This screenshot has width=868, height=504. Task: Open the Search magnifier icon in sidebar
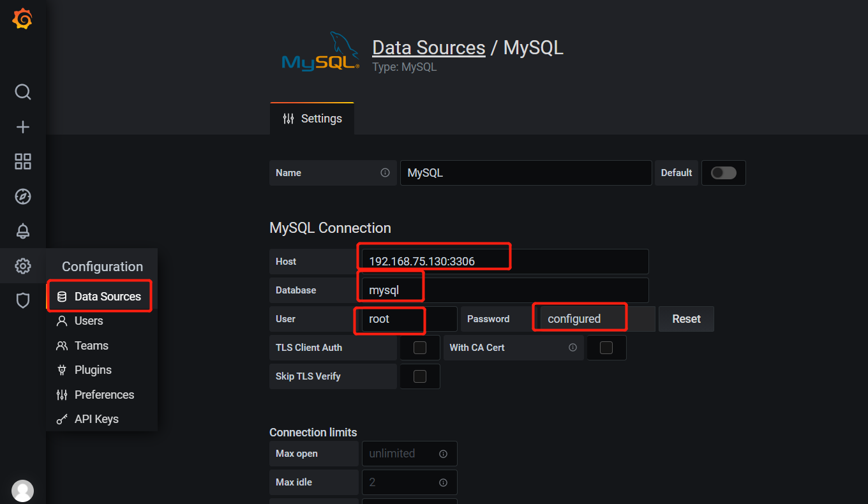[23, 92]
